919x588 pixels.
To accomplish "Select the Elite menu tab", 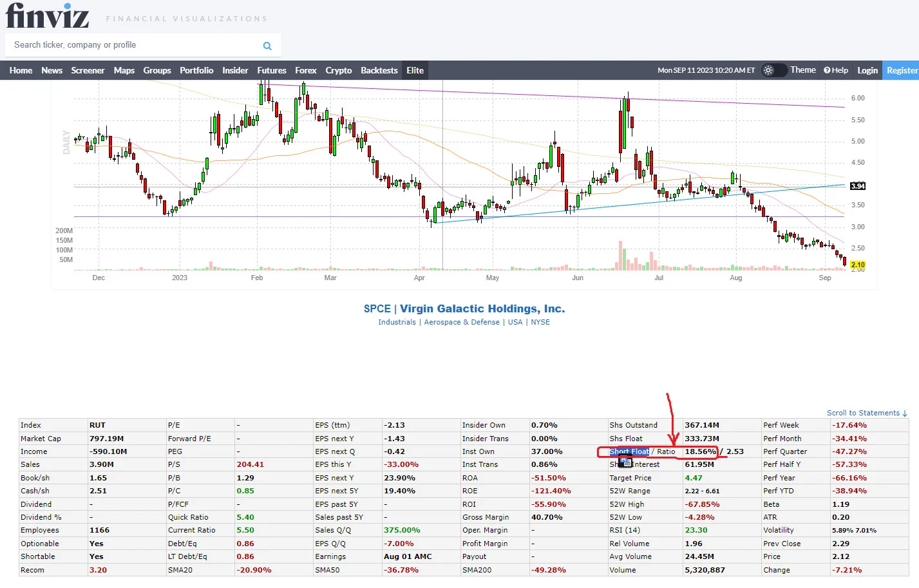I will click(415, 70).
